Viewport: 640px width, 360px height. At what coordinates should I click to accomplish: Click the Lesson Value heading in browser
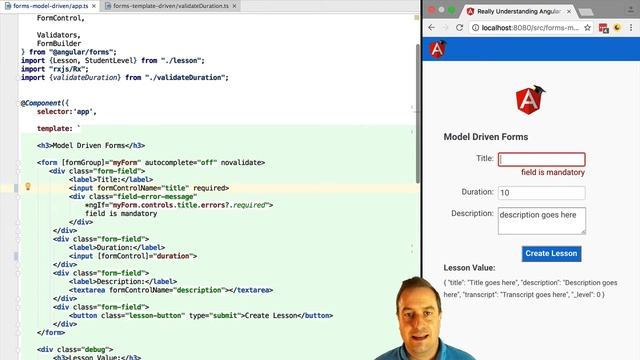[x=469, y=268]
